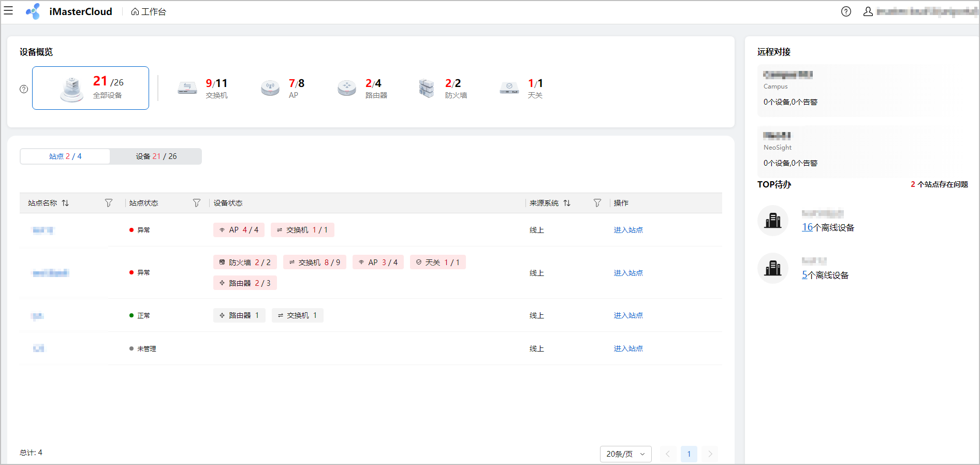Open the site name filter

[109, 203]
